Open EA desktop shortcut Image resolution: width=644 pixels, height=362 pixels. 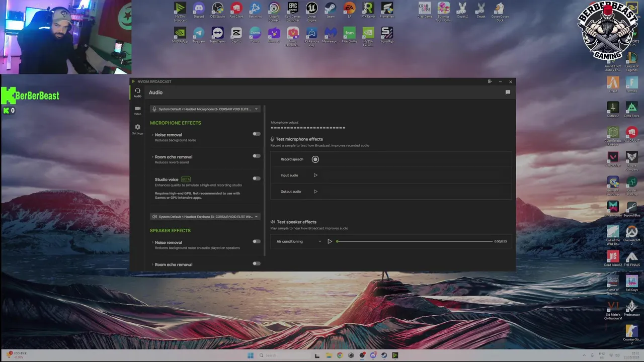(349, 10)
